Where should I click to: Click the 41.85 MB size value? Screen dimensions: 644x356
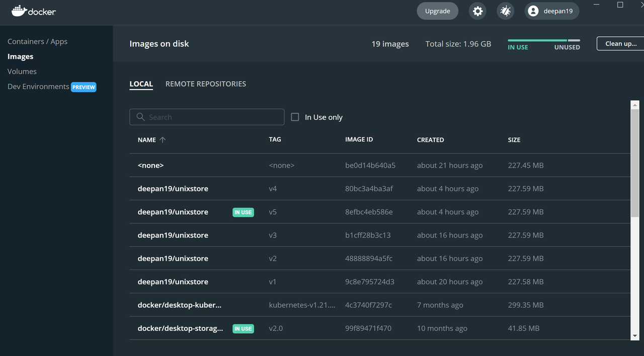(x=524, y=328)
